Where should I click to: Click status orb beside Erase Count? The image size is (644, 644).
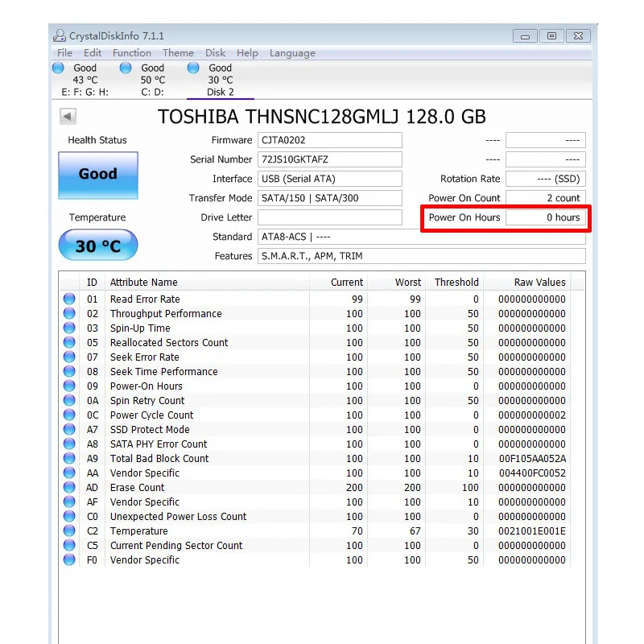click(x=69, y=488)
